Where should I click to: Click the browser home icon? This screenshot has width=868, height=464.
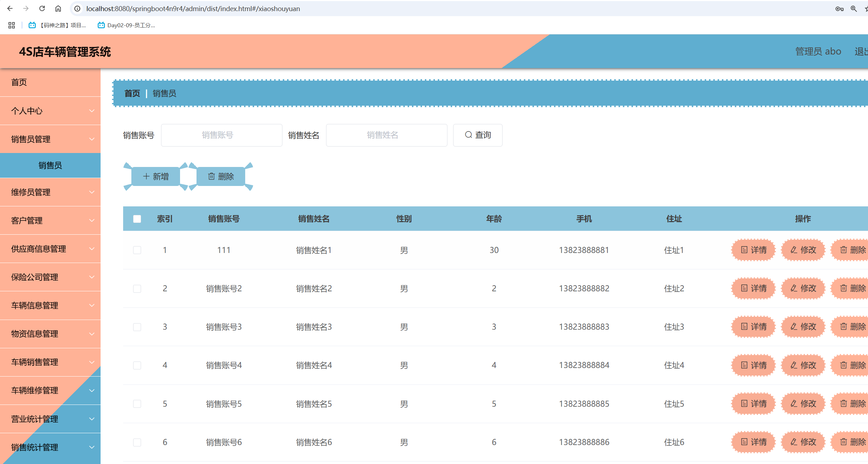point(58,8)
